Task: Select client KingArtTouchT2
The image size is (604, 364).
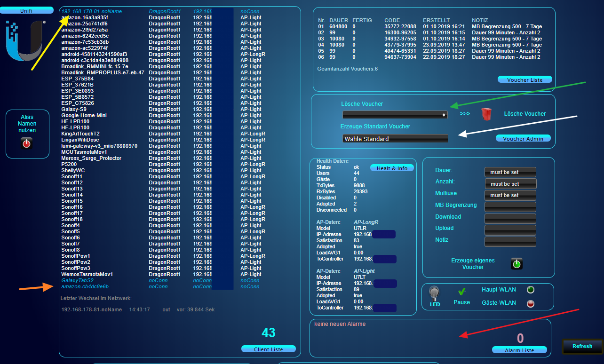Action: click(80, 134)
